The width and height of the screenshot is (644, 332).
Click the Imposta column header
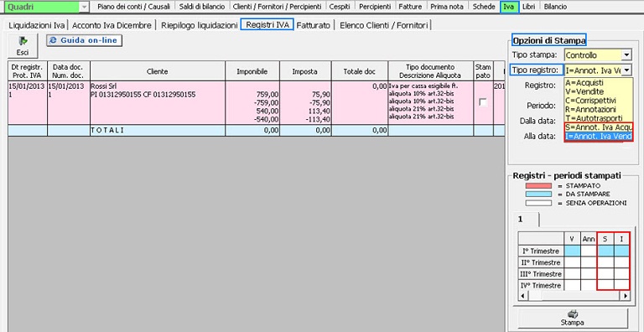(x=304, y=71)
